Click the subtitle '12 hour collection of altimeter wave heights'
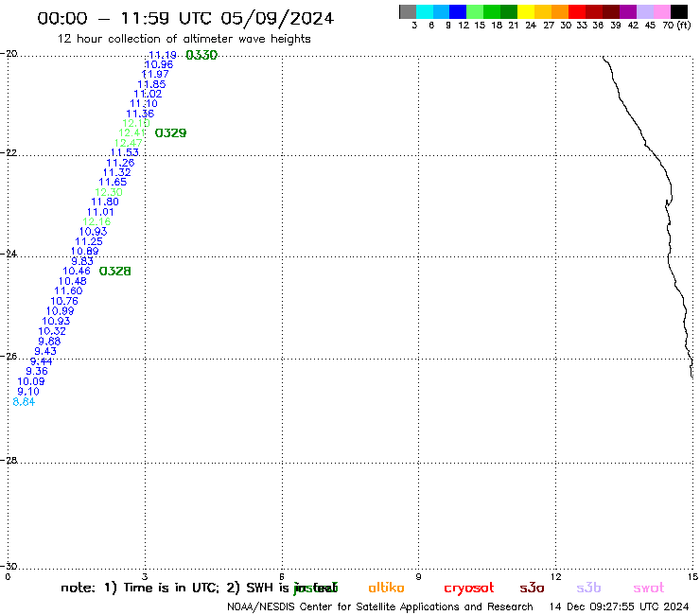This screenshot has height=615, width=700. click(184, 39)
